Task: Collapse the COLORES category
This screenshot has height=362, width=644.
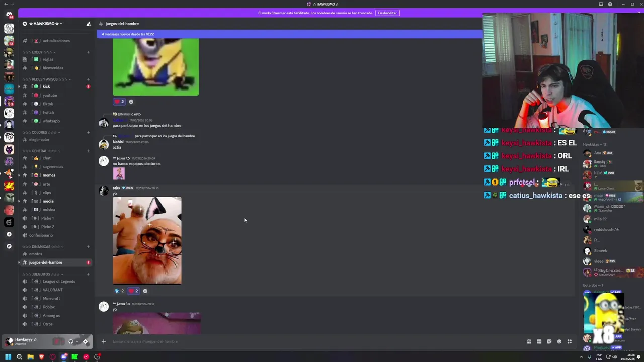Action: [41, 133]
